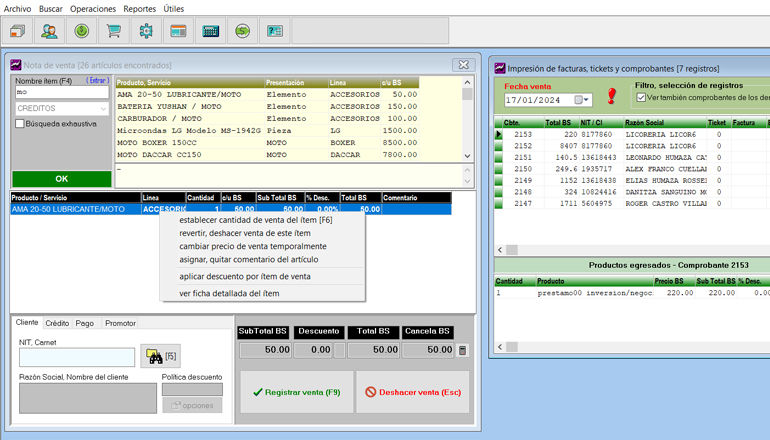
Task: Click the opciones button
Action: point(192,405)
